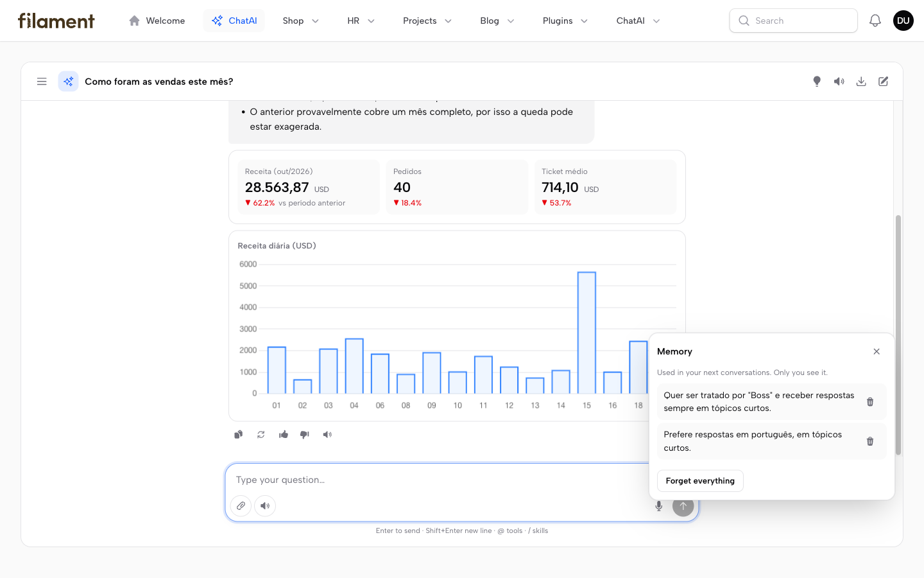924x578 pixels.
Task: Regenerate the answer with the refresh icon
Action: [261, 435]
